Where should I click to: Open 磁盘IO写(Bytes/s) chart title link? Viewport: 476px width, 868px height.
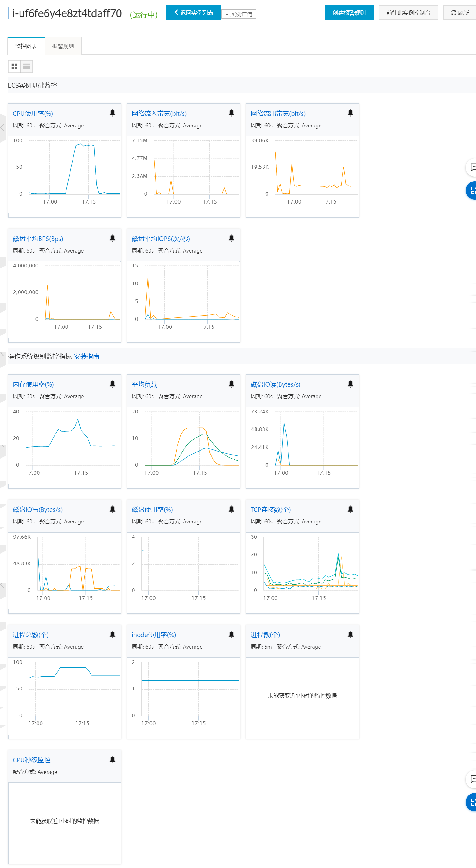pyautogui.click(x=38, y=509)
